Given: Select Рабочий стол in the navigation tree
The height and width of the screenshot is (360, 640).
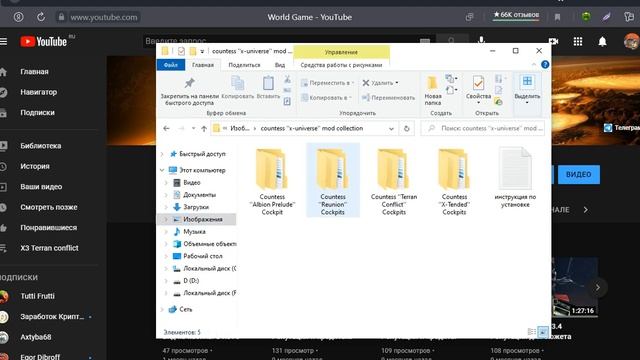Looking at the screenshot, I should pyautogui.click(x=197, y=256).
